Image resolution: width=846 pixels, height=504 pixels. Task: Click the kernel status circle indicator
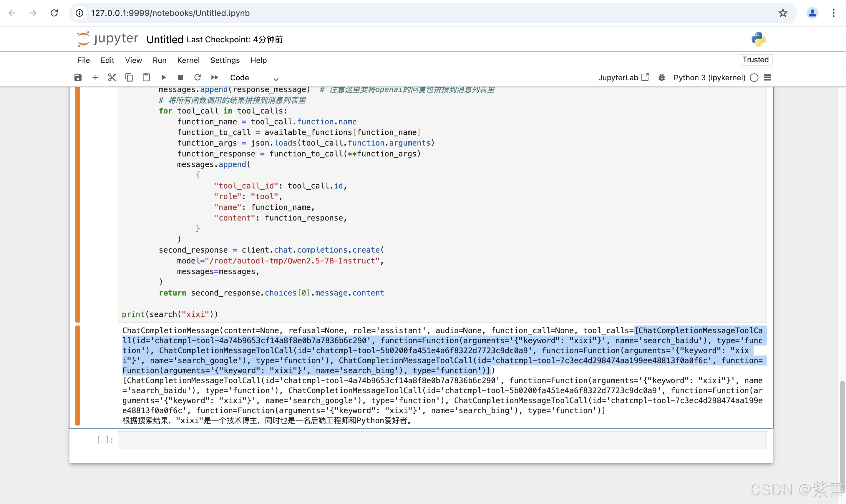pyautogui.click(x=754, y=77)
